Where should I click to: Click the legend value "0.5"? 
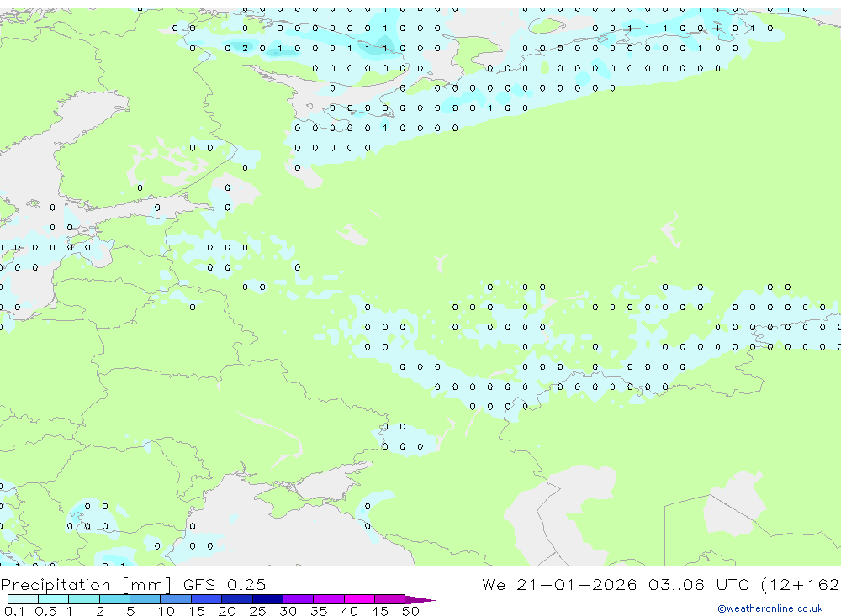pos(45,611)
